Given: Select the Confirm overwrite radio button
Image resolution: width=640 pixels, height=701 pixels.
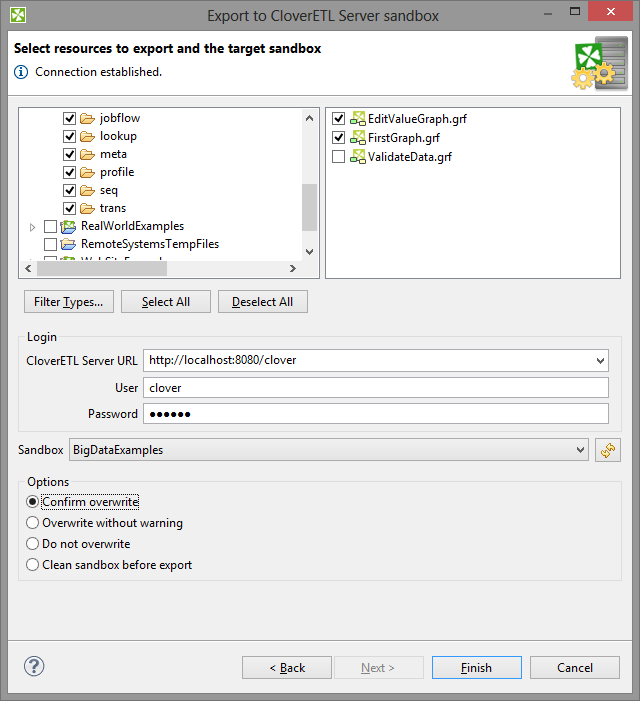Looking at the screenshot, I should [32, 502].
